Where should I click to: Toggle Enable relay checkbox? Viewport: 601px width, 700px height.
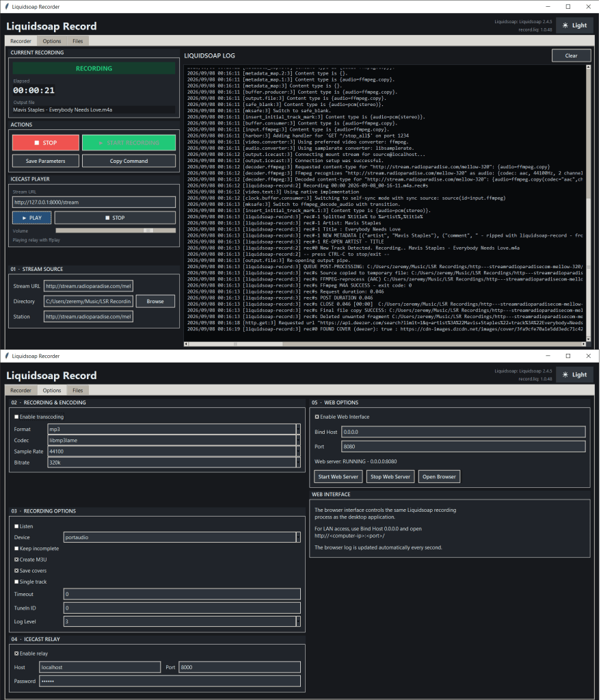click(x=16, y=653)
